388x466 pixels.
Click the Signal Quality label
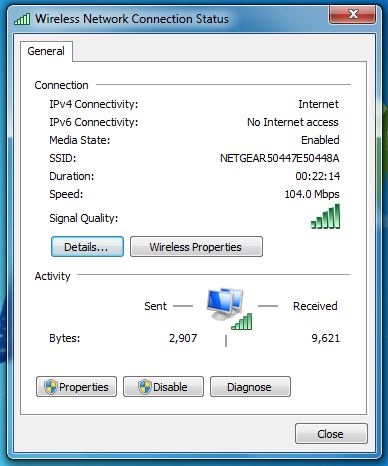84,218
